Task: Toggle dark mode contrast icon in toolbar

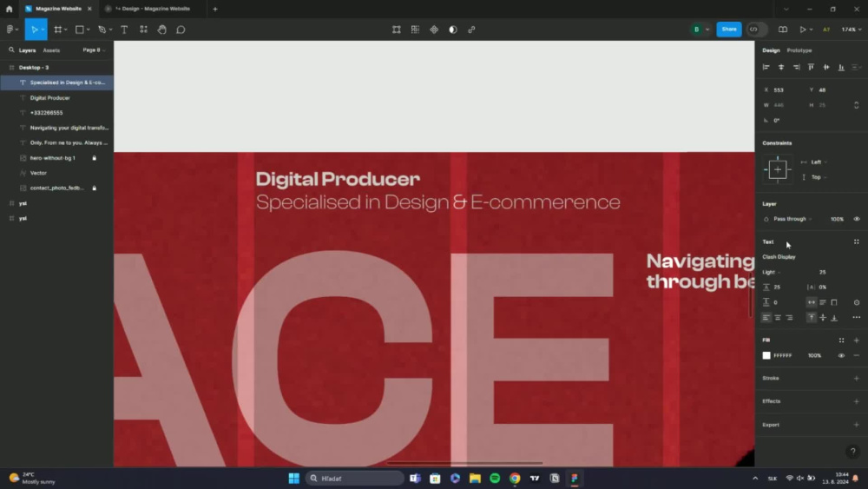Action: (x=453, y=30)
